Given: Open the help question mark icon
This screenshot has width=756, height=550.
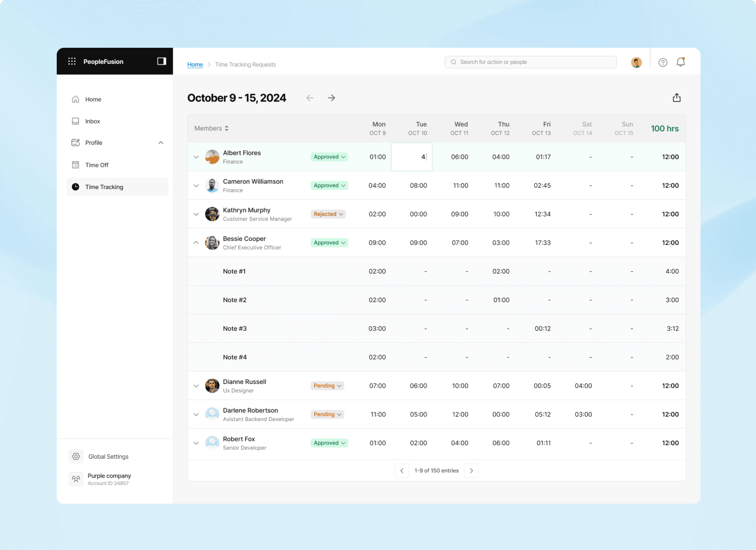Looking at the screenshot, I should pos(663,62).
